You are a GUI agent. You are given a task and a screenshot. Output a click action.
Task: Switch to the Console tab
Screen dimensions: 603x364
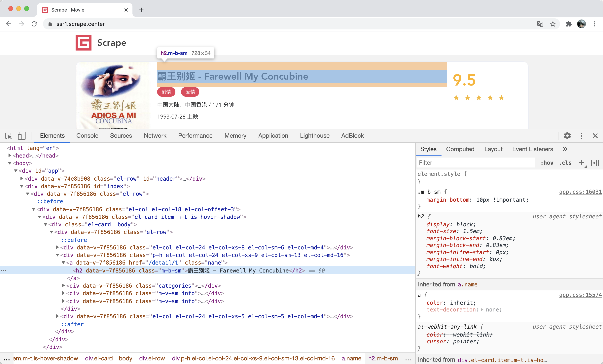87,136
